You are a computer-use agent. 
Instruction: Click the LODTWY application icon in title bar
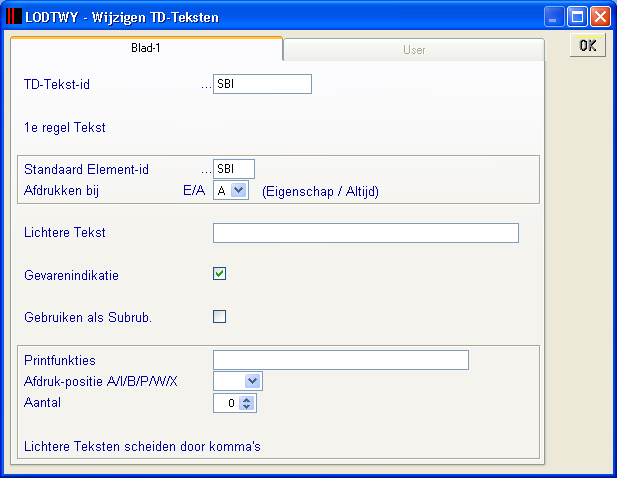14,17
